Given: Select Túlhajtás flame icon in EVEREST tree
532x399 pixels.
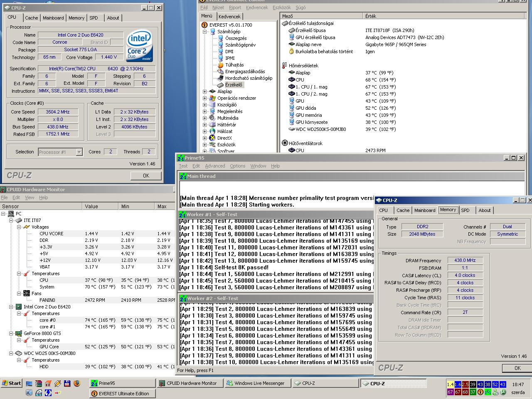Looking at the screenshot, I should (x=221, y=65).
